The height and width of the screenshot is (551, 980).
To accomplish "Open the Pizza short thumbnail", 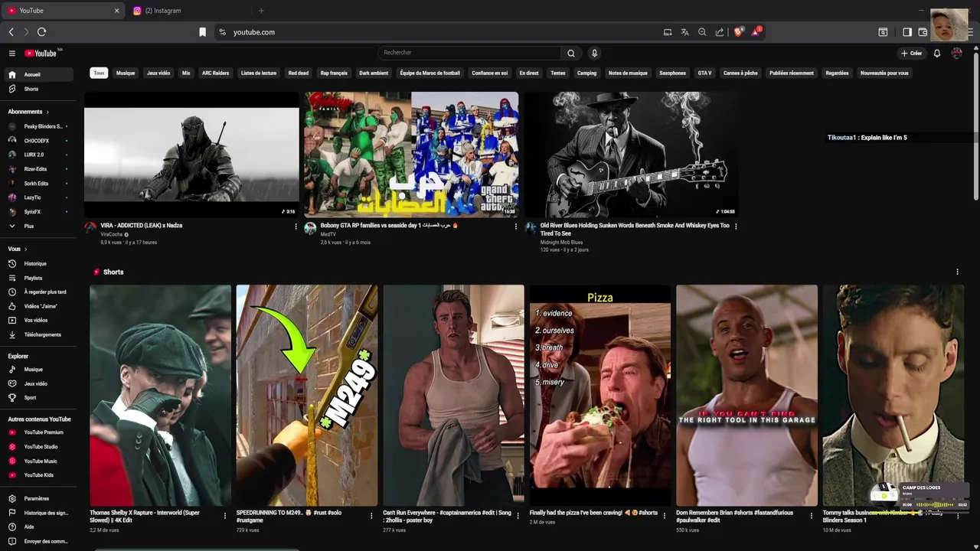I will click(600, 395).
